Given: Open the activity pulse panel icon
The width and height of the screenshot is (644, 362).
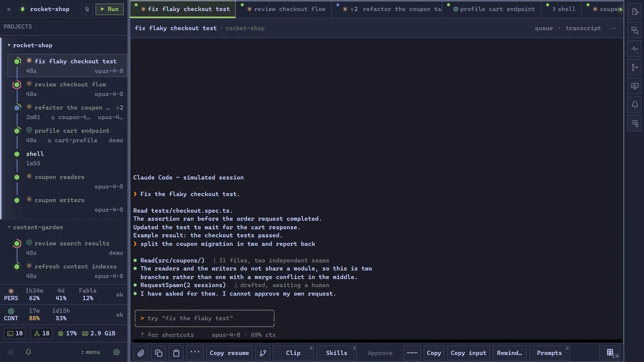Looking at the screenshot, I should click(635, 49).
